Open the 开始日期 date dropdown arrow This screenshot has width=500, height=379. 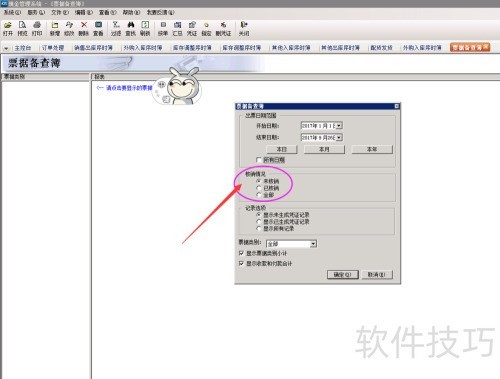click(339, 126)
